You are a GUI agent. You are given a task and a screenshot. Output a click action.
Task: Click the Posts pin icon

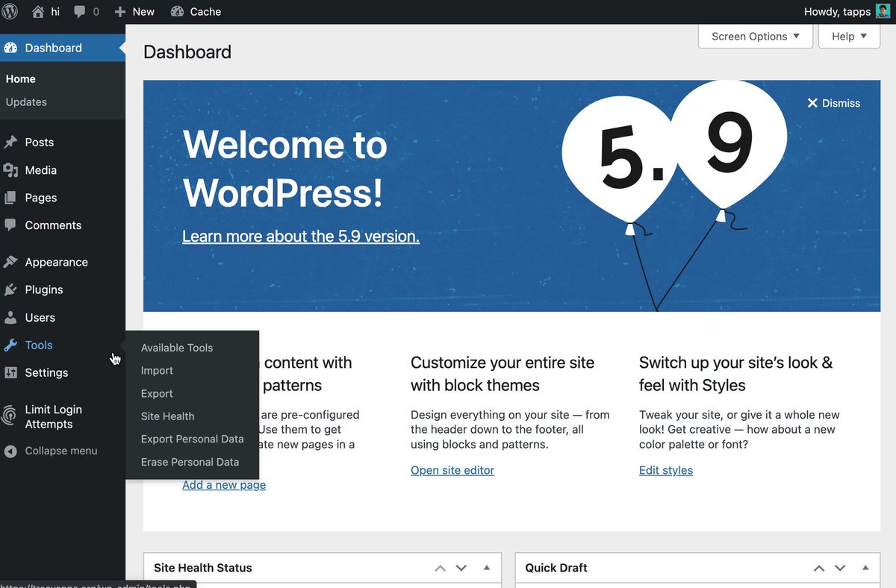(x=10, y=142)
